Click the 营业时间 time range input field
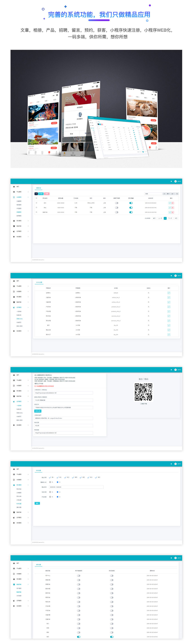The image size is (193, 644). tap(76, 487)
